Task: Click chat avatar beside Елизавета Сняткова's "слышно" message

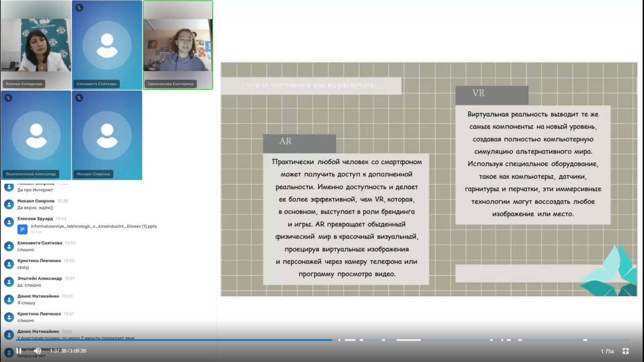Action: 9,246
